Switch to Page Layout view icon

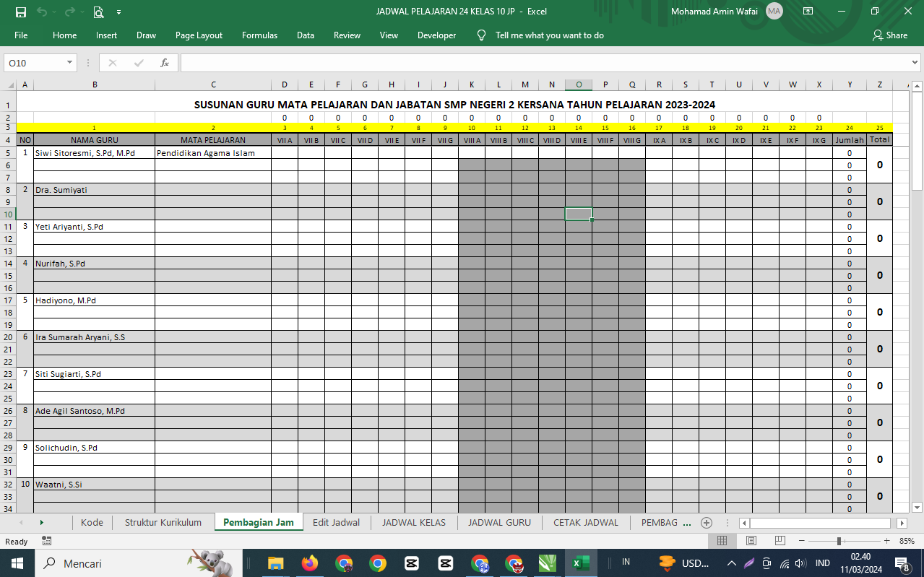coord(751,541)
